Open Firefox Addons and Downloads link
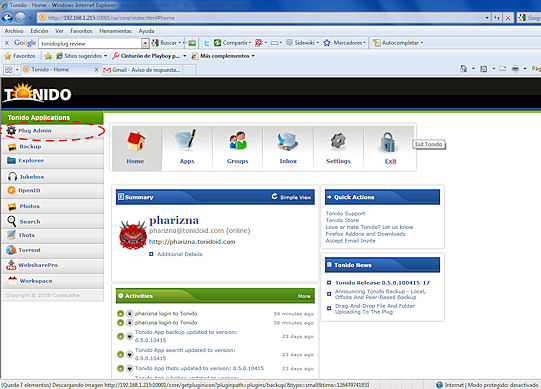 point(365,234)
